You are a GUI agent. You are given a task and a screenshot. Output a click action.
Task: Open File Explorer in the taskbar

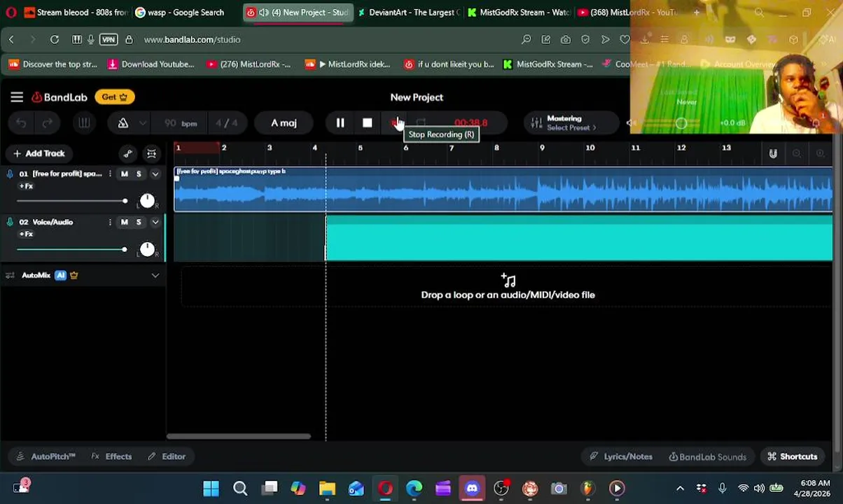327,488
